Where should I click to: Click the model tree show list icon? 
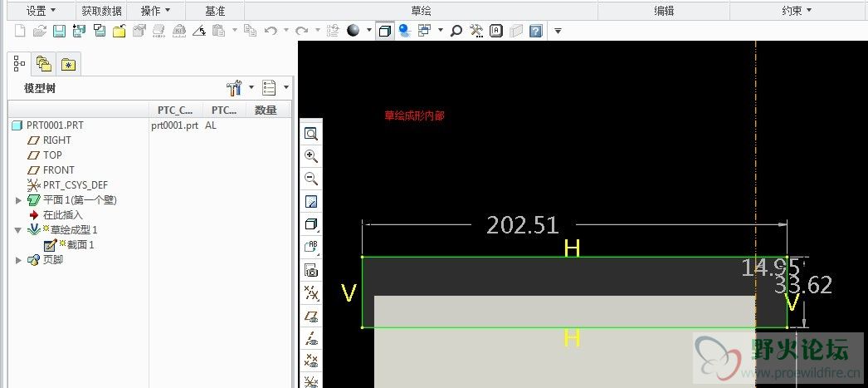(x=270, y=87)
